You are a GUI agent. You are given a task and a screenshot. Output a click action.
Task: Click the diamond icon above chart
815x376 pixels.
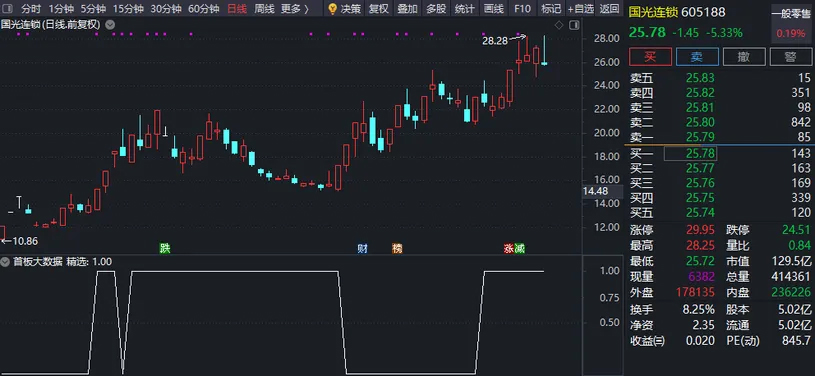tap(559, 25)
